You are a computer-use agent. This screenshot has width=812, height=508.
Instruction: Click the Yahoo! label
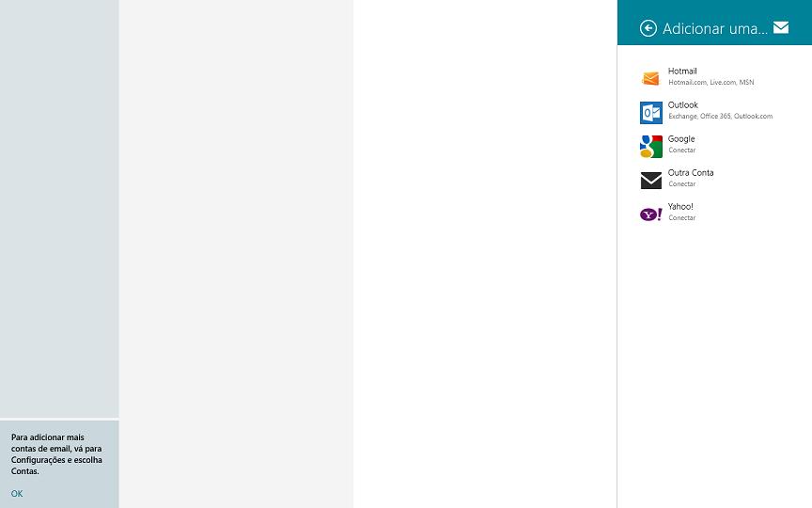(x=679, y=206)
